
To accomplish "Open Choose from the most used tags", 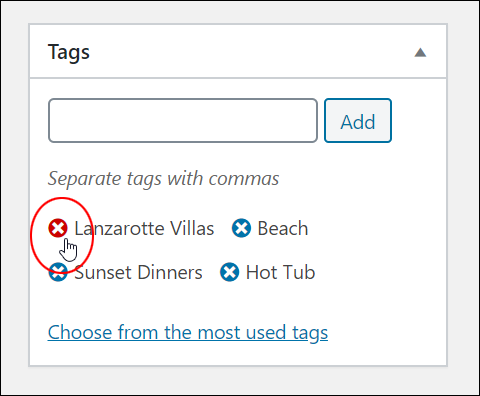I will pyautogui.click(x=188, y=332).
